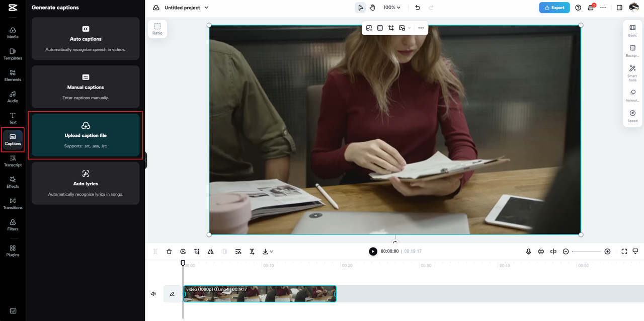Open the Transcript panel
Viewport: 644px width, 321px height.
tap(13, 161)
